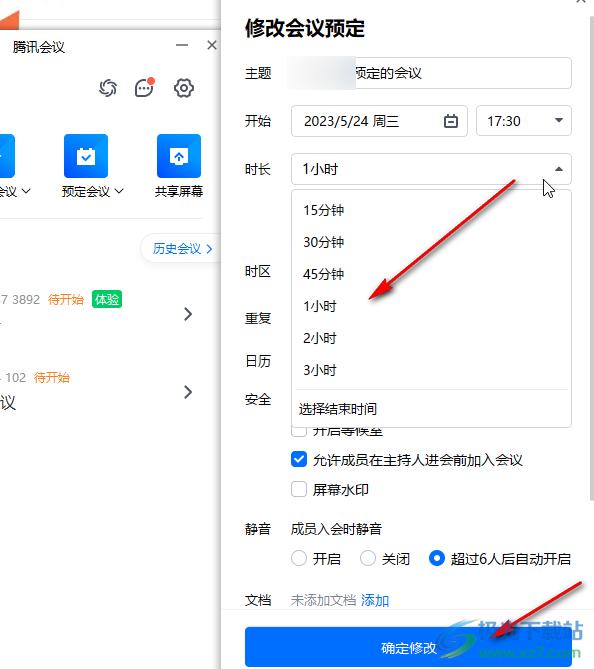Enable the 屏幕水印 checkbox
Viewport: 594px width, 669px height.
[x=299, y=489]
